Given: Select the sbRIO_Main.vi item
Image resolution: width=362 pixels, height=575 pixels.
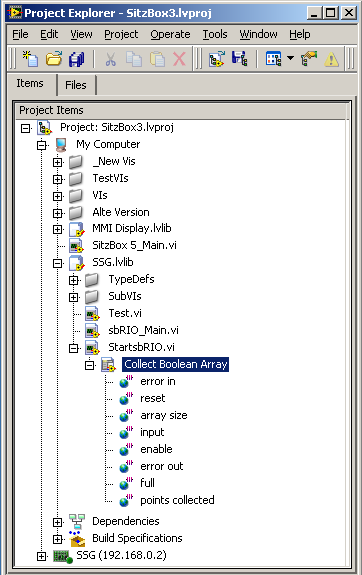Looking at the screenshot, I should (x=143, y=330).
